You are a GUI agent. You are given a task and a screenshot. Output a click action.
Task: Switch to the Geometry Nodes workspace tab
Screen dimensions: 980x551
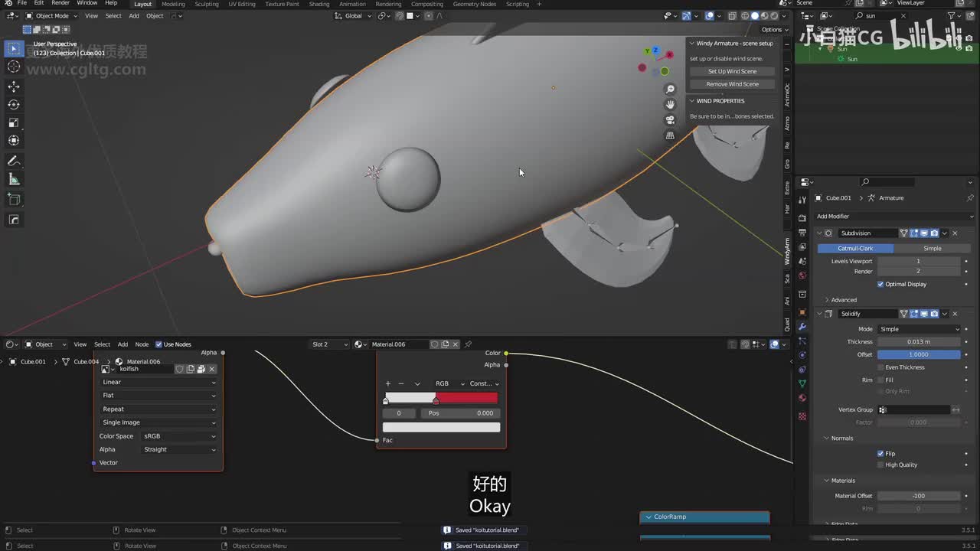pyautogui.click(x=475, y=4)
